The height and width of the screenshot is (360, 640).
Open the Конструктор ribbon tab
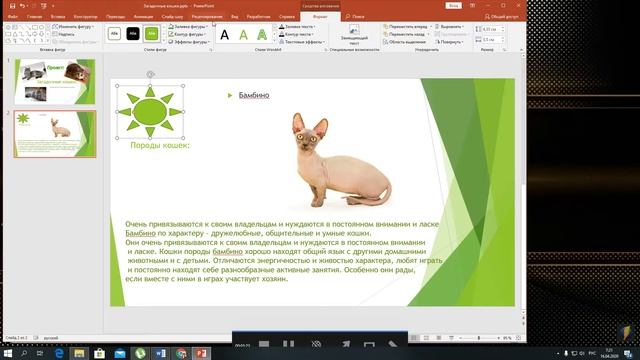tap(86, 17)
